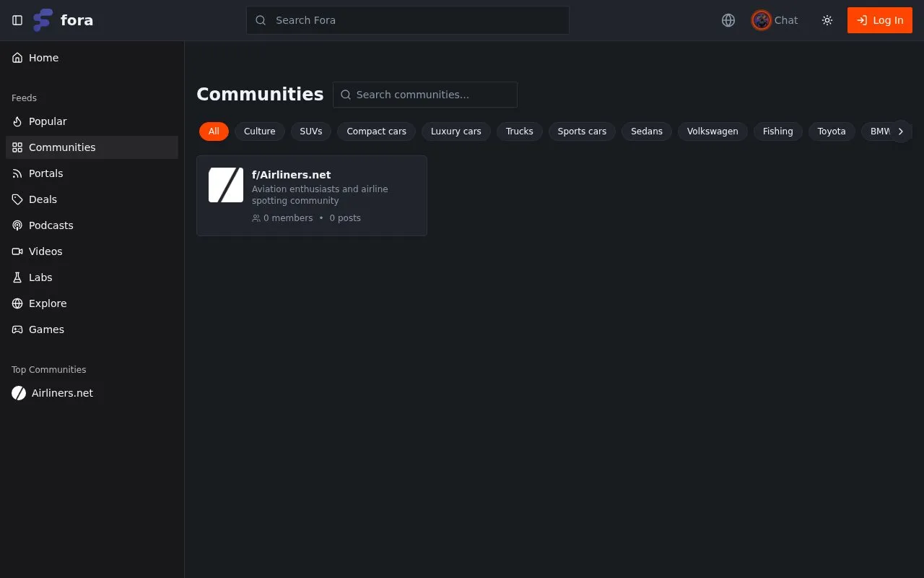Filter communities by SUVs
This screenshot has width=924, height=578.
click(x=311, y=131)
